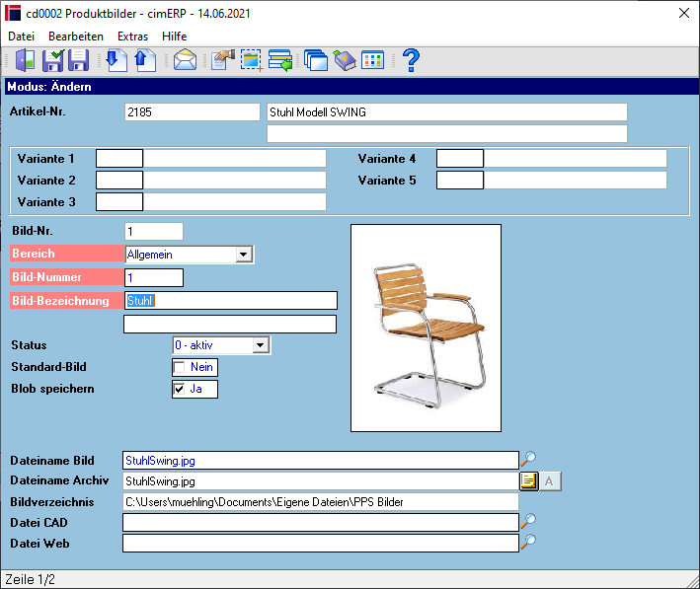Open the Bereich dropdown showing Allgemein
Viewport: 700px width, 589px height.
tap(243, 255)
